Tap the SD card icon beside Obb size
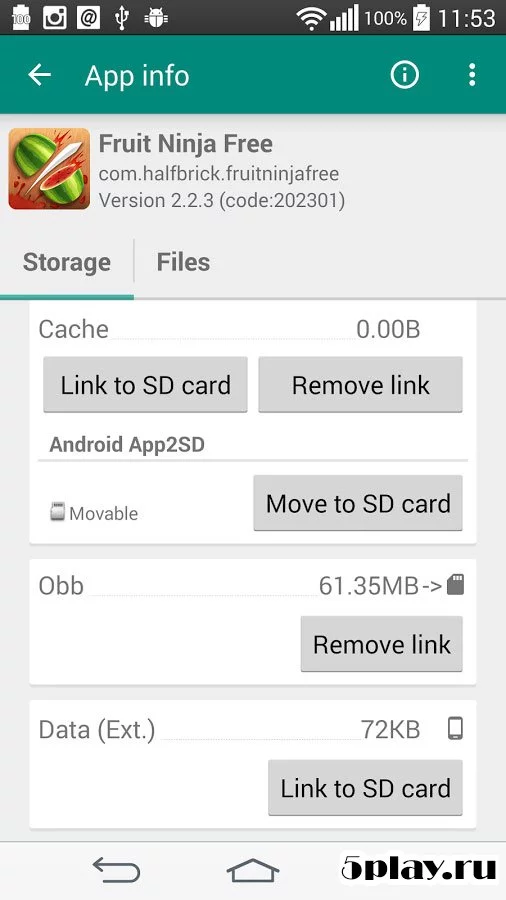The height and width of the screenshot is (900, 506). click(x=456, y=585)
